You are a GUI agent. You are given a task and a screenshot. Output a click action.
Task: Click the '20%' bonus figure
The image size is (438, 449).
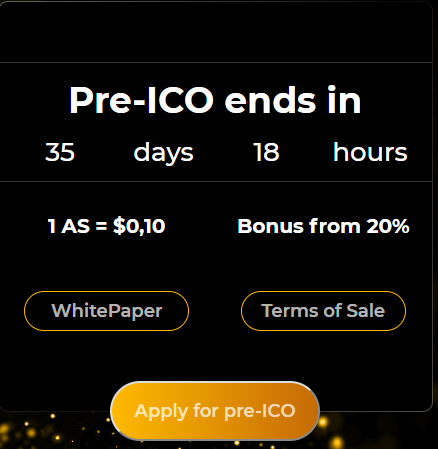point(388,226)
